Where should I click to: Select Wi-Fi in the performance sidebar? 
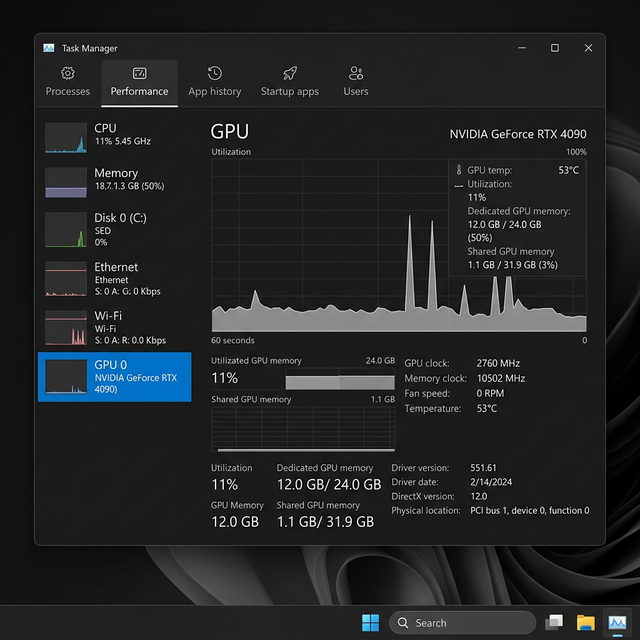pyautogui.click(x=114, y=327)
